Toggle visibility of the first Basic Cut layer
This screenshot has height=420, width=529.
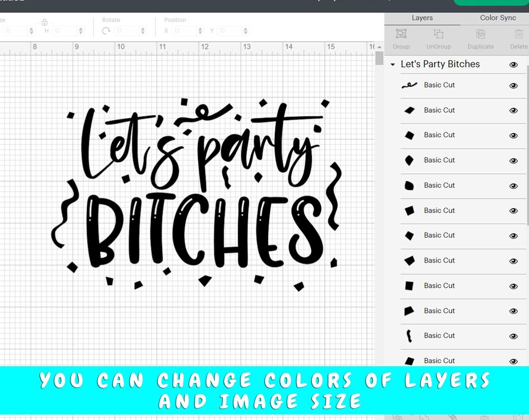[x=514, y=85]
